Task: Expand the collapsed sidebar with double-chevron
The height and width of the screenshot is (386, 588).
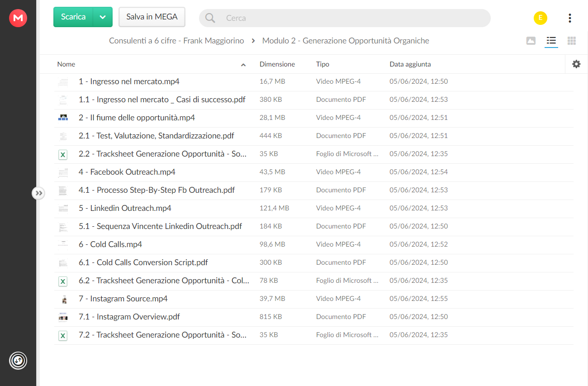Action: click(39, 193)
